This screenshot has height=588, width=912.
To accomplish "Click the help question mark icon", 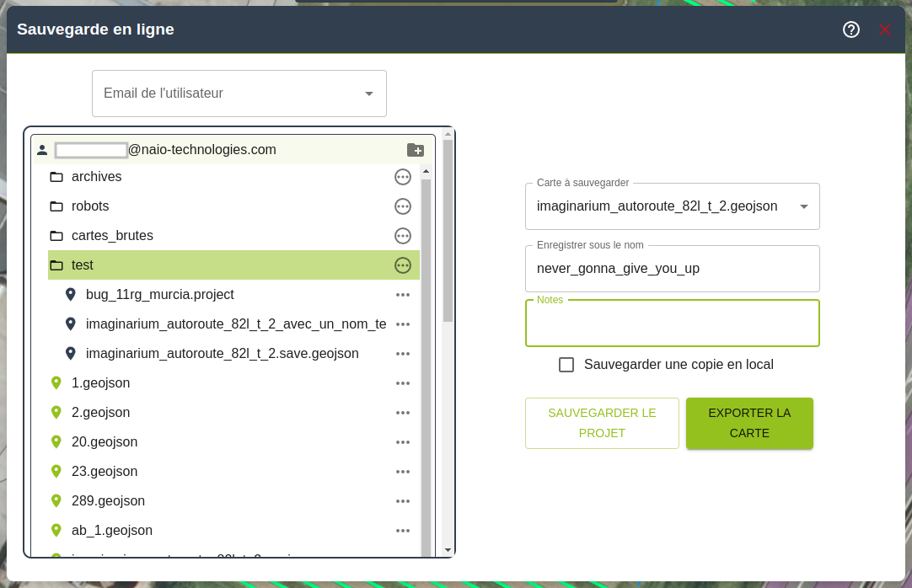I will (851, 29).
